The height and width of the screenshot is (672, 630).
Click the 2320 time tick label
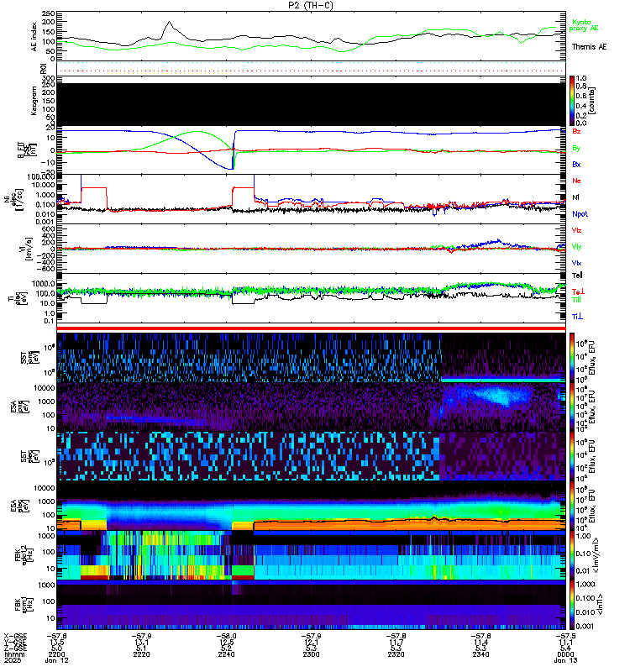click(396, 654)
